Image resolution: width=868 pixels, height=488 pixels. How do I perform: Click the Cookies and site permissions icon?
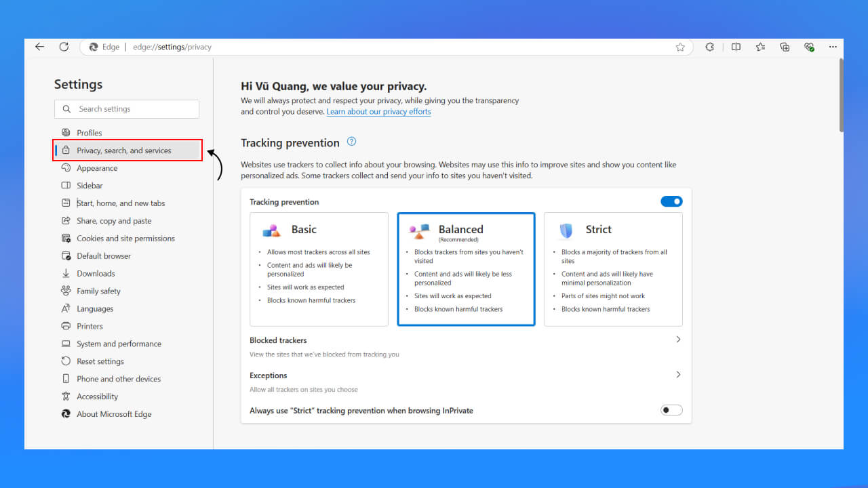click(x=66, y=239)
